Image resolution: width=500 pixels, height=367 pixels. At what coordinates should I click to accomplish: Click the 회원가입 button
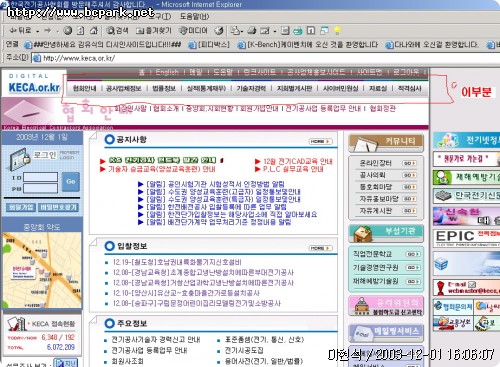pos(21,207)
